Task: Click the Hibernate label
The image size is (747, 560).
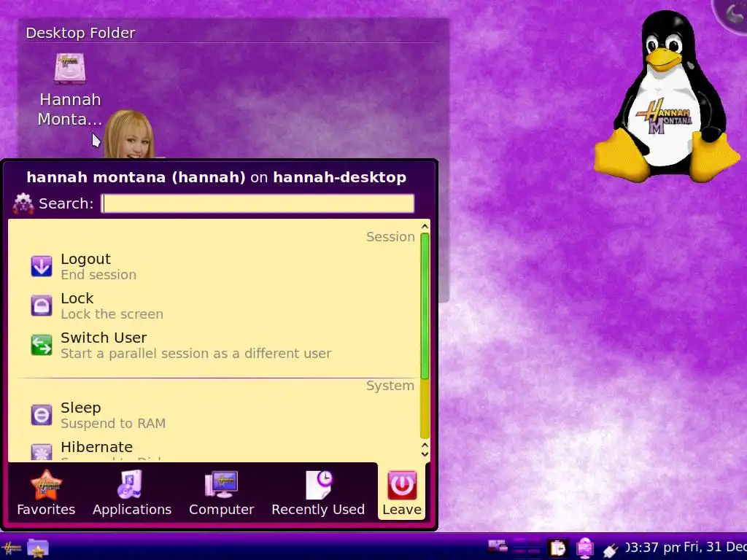Action: click(97, 447)
